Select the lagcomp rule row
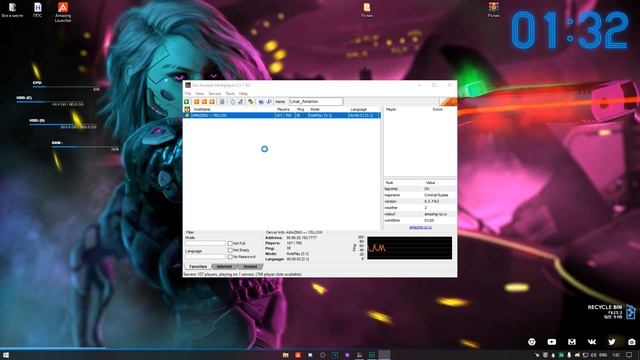This screenshot has width=640, height=360. pos(420,189)
